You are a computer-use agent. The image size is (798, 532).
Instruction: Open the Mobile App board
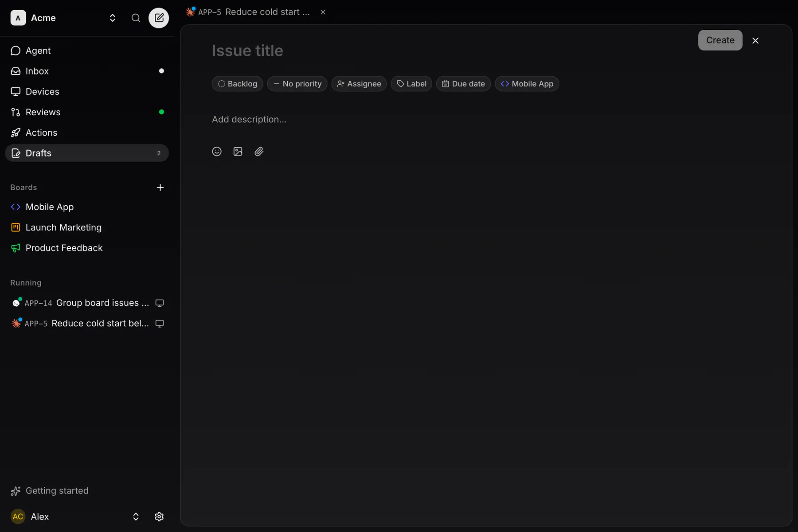point(87,207)
